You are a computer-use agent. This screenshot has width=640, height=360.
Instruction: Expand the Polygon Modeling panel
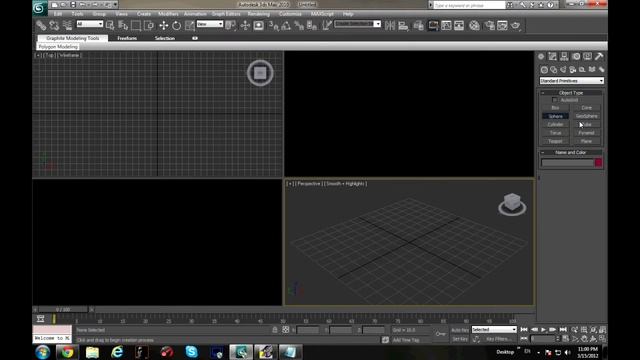click(58, 47)
